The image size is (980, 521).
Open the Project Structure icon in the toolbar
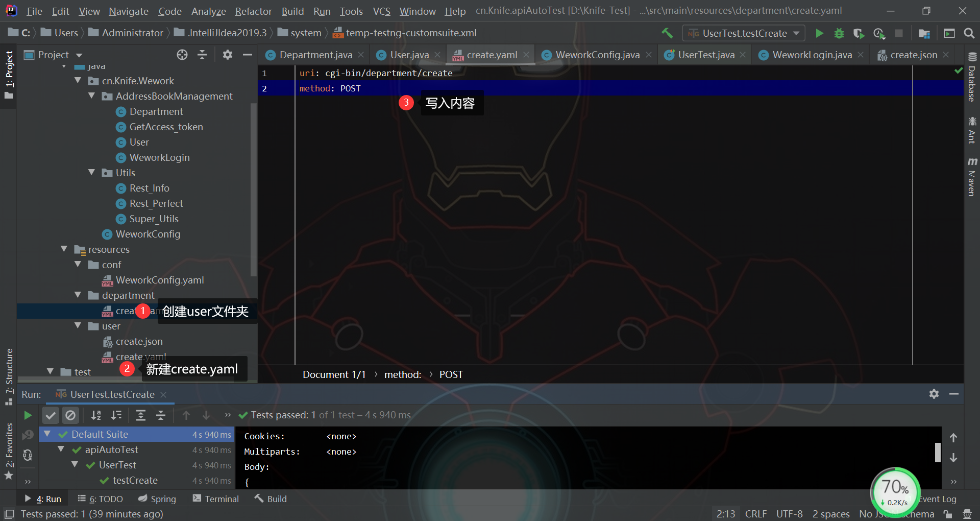click(924, 33)
